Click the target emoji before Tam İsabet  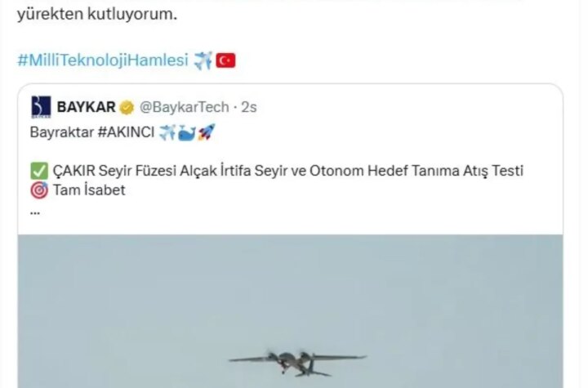click(39, 190)
